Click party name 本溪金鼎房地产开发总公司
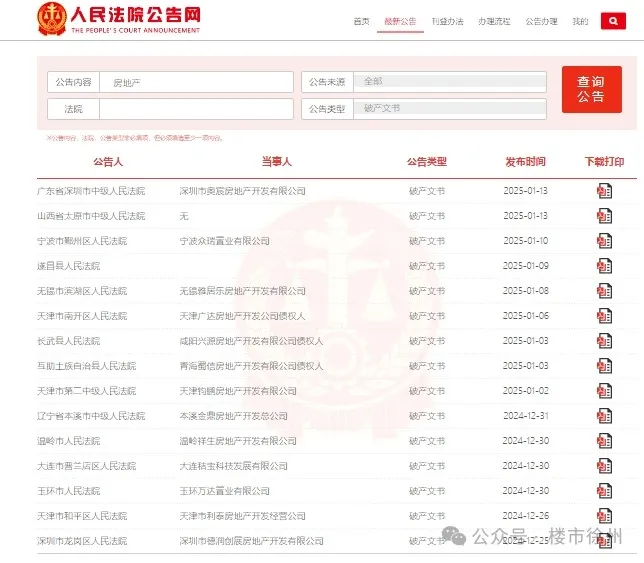Viewport: 644px width, 563px height. [233, 416]
